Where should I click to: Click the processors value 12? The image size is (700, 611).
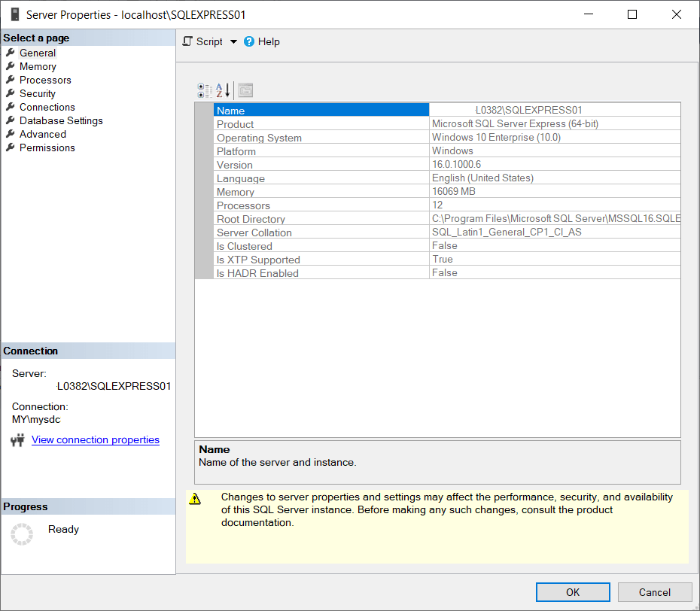(437, 205)
